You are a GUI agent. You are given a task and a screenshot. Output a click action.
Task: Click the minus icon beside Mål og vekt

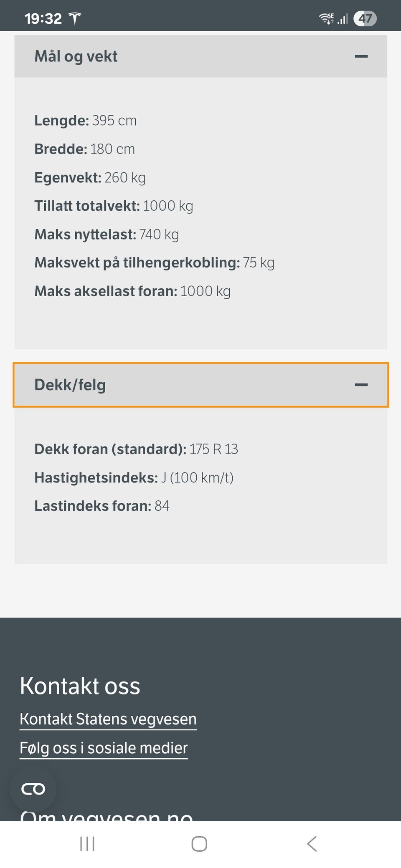[361, 56]
